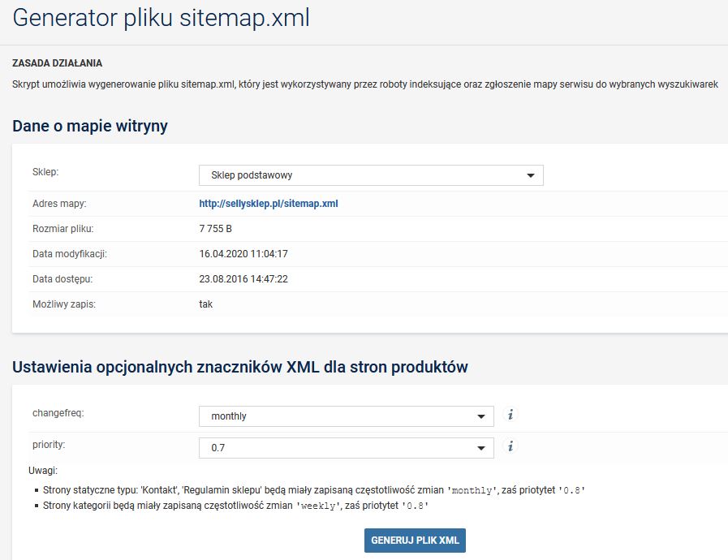The height and width of the screenshot is (560, 728).
Task: Click the Dane o mapie witryny heading
Action: pos(90,126)
